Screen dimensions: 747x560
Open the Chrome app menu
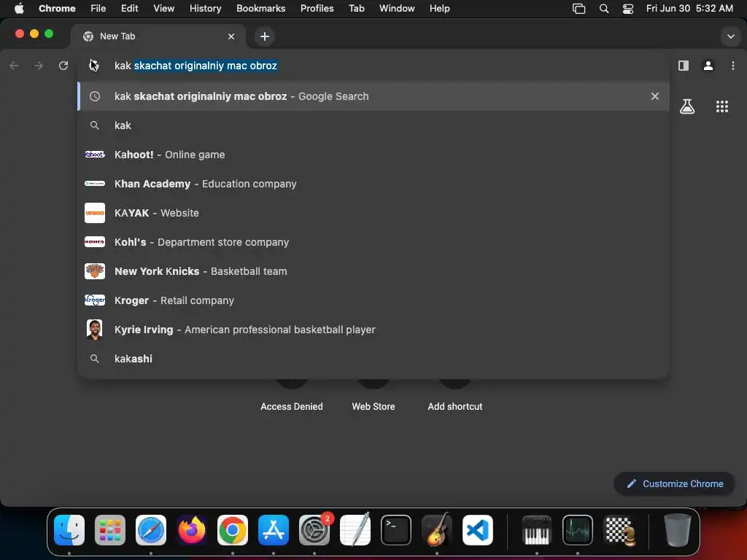(x=57, y=8)
